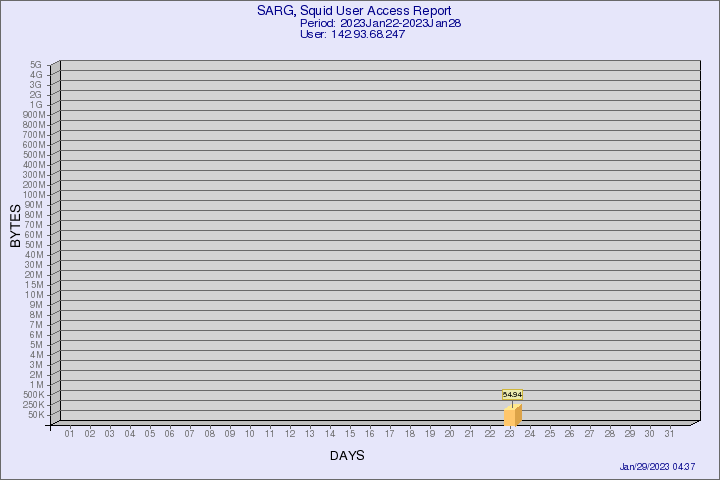The image size is (720, 480).
Task: Click the 54.94 value label above bar
Action: tap(512, 395)
